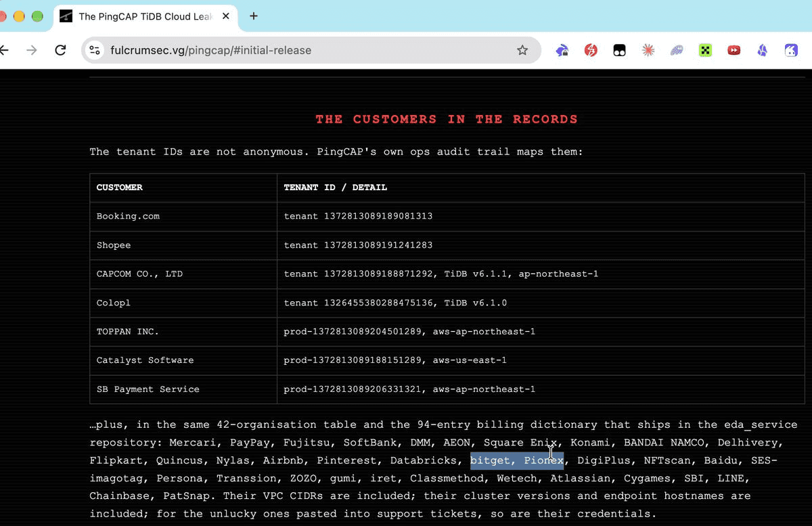Screen dimensions: 812x526
Task: Click the TOPPAN INC. cell
Action: (x=183, y=332)
